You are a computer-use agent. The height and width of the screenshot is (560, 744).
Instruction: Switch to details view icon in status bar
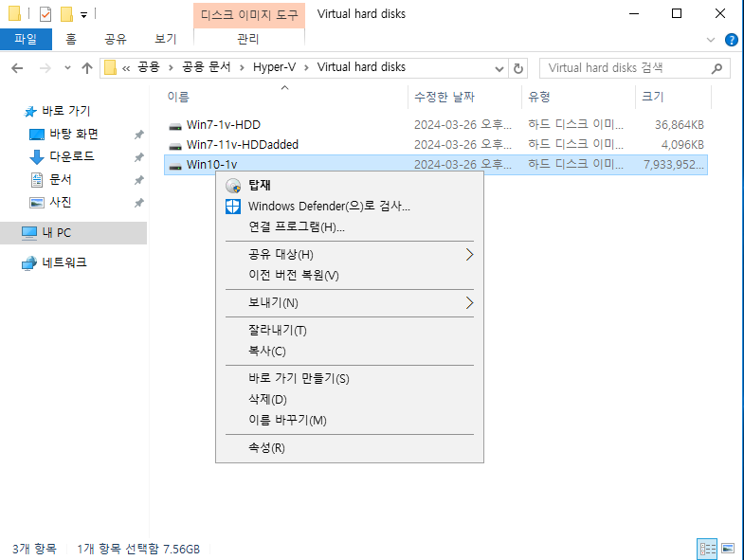(707, 549)
